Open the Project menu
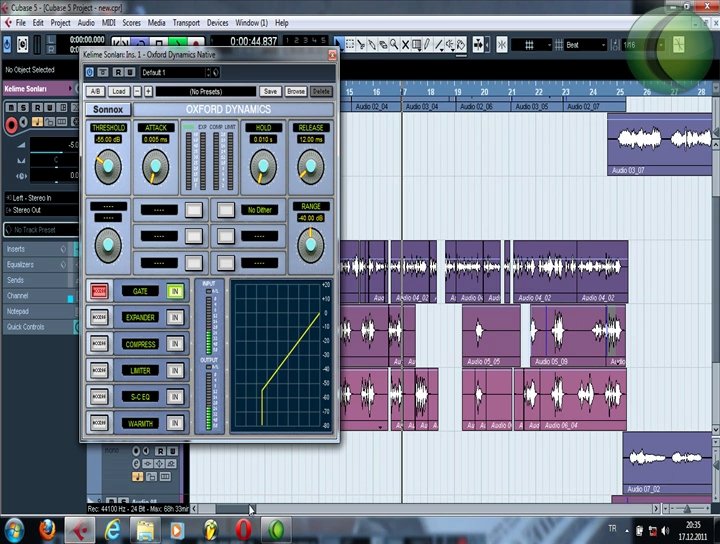This screenshot has height=544, width=720. [60, 22]
